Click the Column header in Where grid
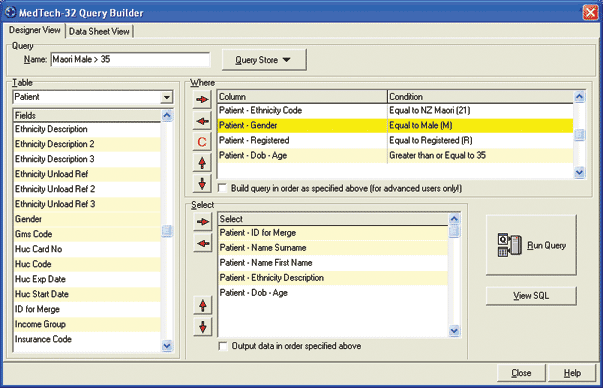Image resolution: width=603 pixels, height=388 pixels. [302, 97]
